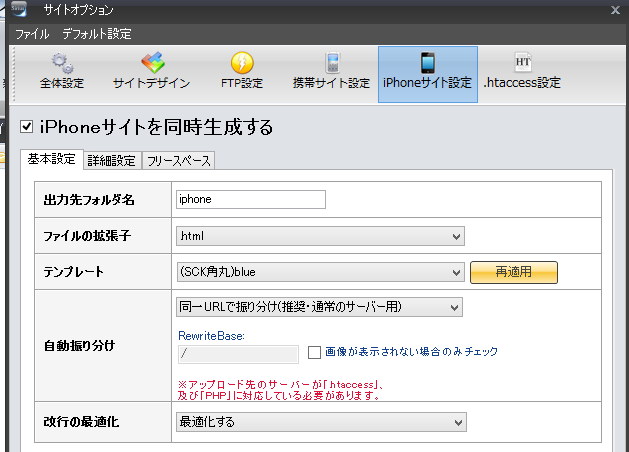Click the RewriteBase path input field
The width and height of the screenshot is (629, 452).
[x=238, y=354]
